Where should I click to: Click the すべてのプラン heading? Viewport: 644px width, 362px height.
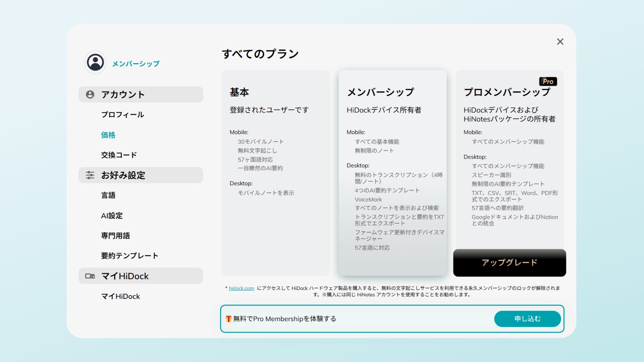(260, 54)
